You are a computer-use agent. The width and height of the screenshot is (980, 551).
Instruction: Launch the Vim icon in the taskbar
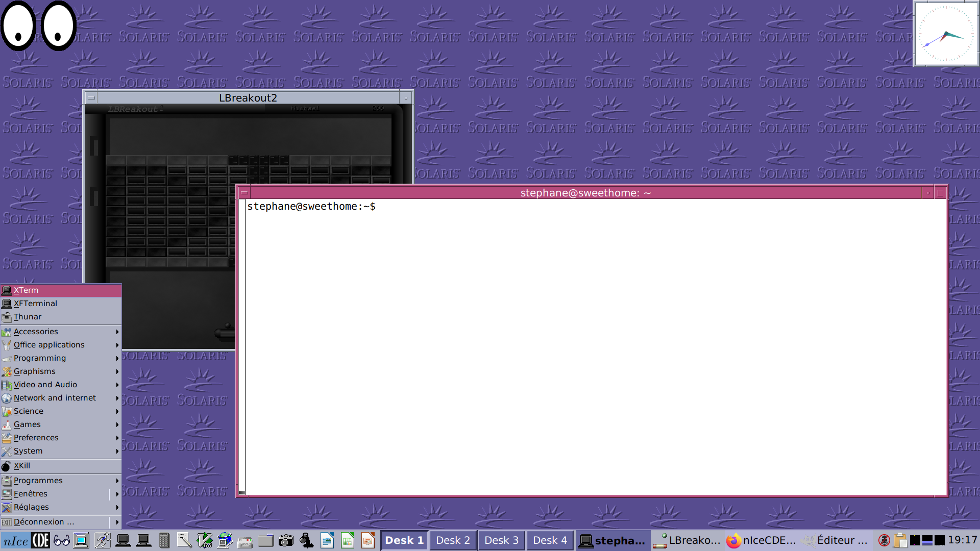tap(205, 540)
